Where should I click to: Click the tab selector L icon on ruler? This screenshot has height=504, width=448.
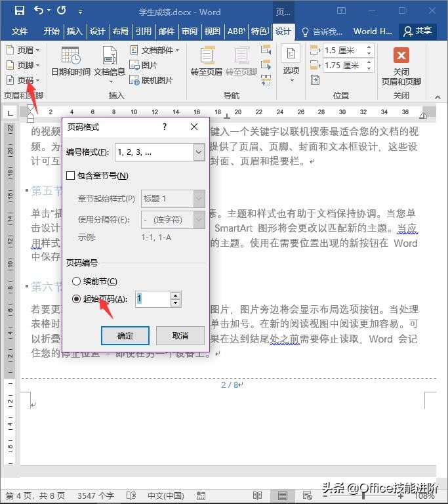coord(10,113)
